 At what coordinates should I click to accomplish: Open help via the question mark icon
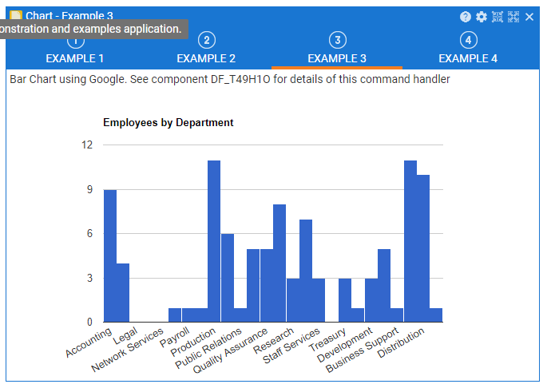466,17
